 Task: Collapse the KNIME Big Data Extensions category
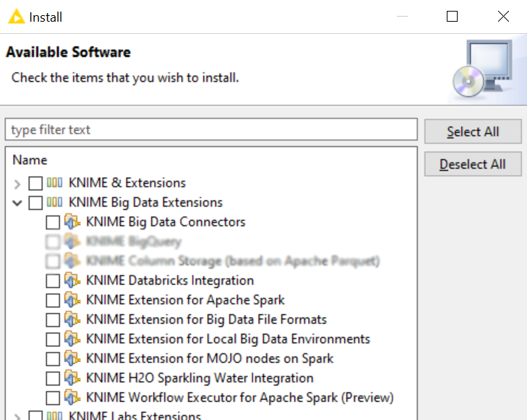(17, 203)
